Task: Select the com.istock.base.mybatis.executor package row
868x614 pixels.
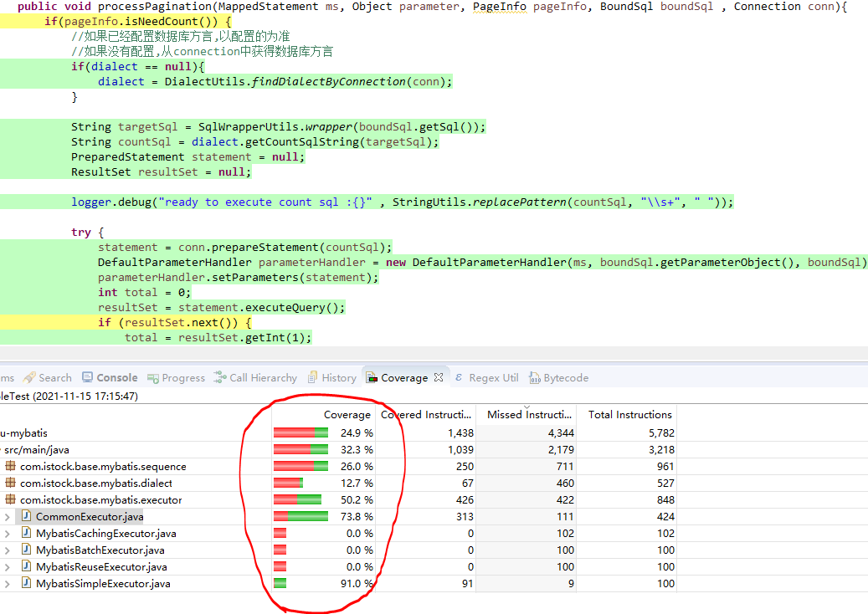Action: pos(100,500)
